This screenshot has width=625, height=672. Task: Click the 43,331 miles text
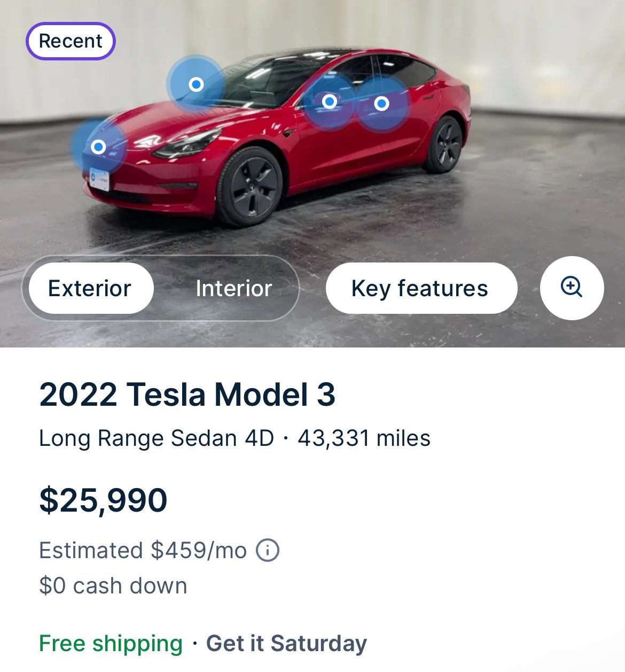pos(364,438)
